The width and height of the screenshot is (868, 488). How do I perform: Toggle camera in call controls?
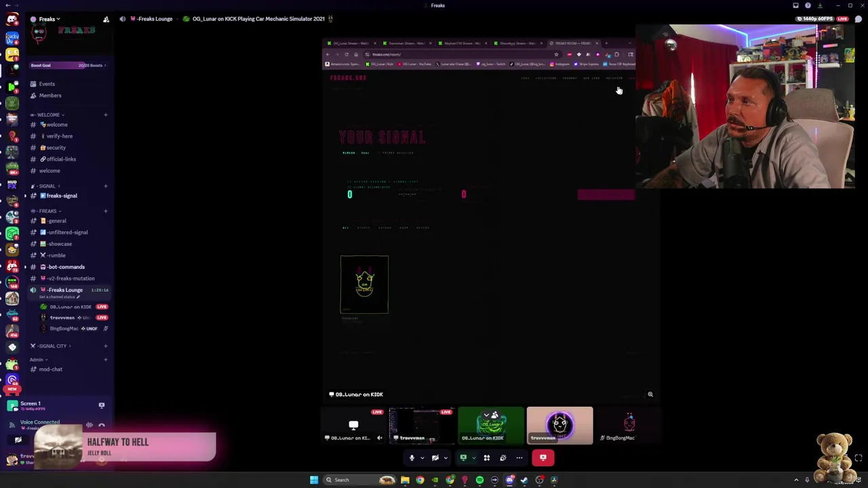coord(435,457)
